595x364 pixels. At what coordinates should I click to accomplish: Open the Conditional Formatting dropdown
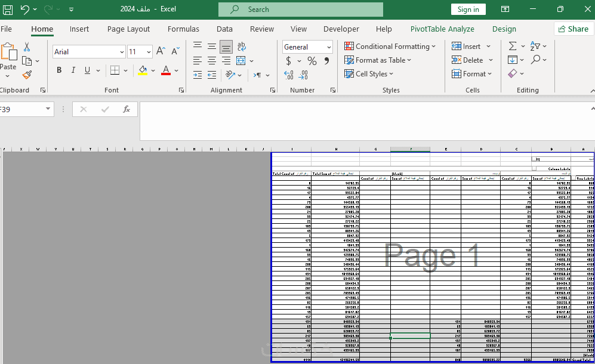pyautogui.click(x=390, y=47)
